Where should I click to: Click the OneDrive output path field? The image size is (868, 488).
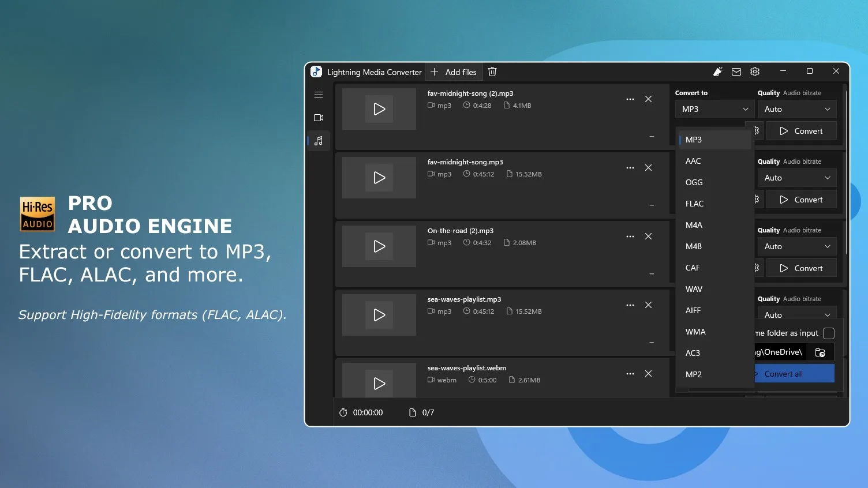pos(780,352)
